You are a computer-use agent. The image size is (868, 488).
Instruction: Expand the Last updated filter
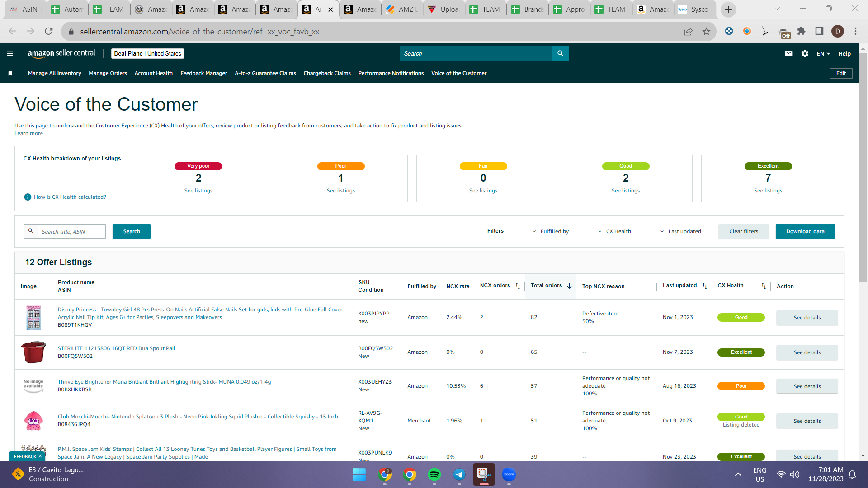point(680,231)
